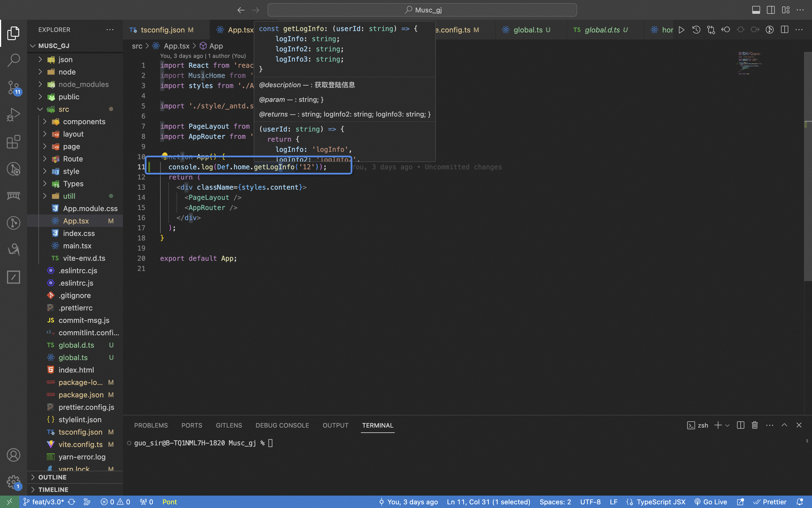Open the Run and Debug view
Viewport: 812px width, 508px height.
pos(14,115)
